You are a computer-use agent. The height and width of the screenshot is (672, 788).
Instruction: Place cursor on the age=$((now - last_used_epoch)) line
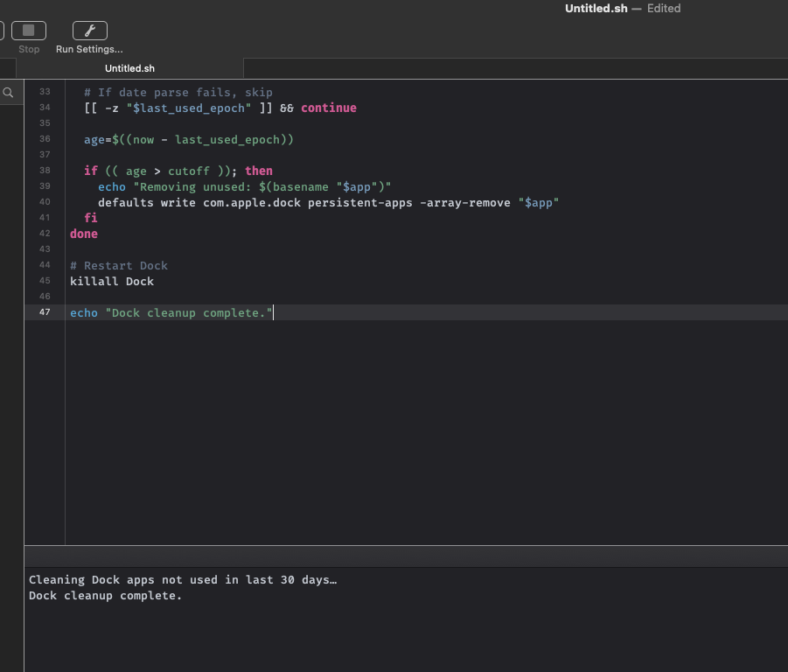pyautogui.click(x=189, y=139)
